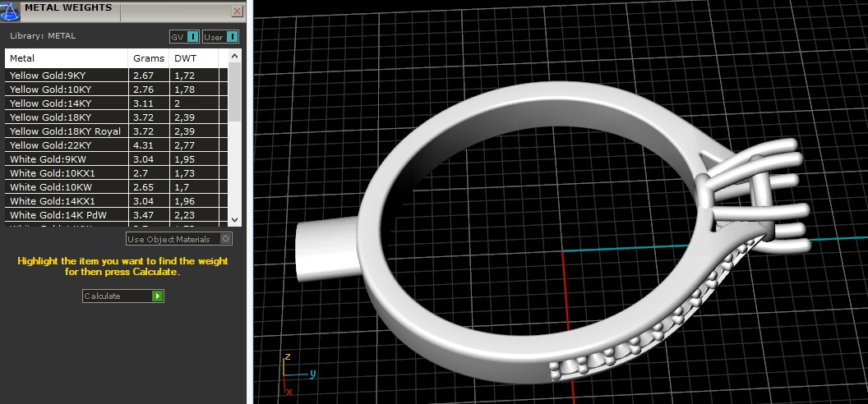Screen dimensions: 868x404
Task: Click the XYZ axis indicator
Action: click(298, 374)
